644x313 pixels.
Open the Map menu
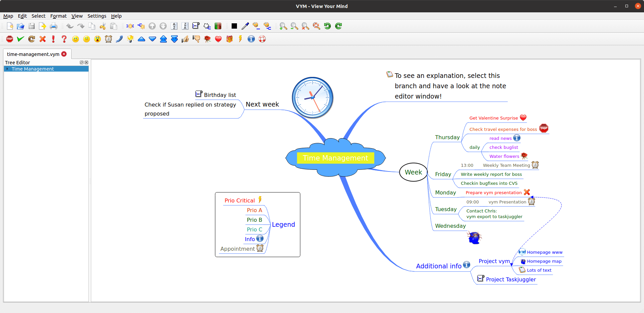[8, 16]
